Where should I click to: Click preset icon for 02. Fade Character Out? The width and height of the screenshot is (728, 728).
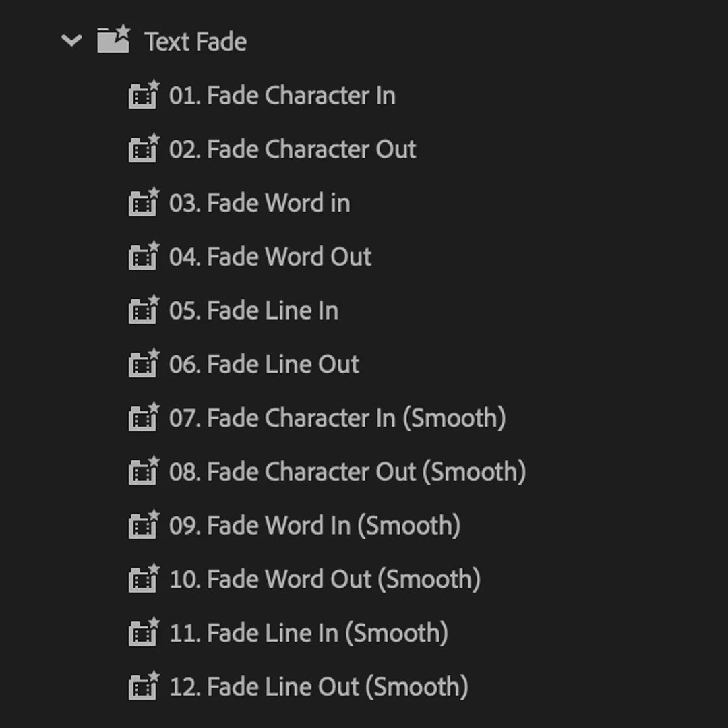[144, 149]
